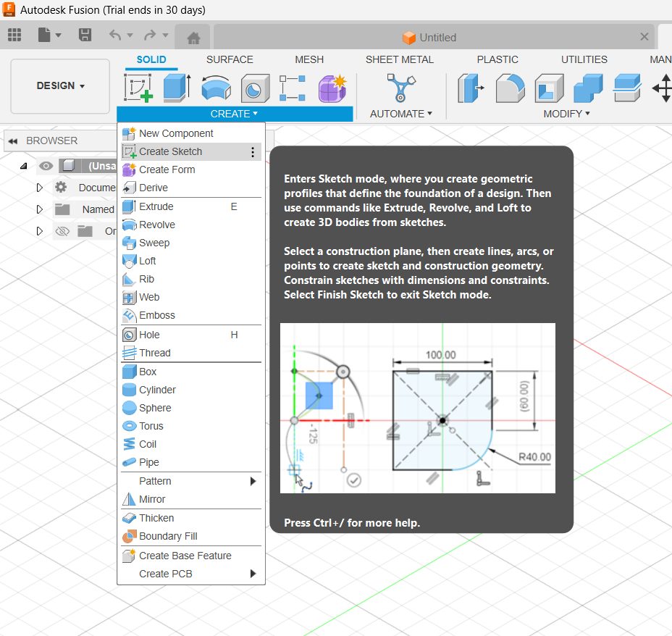Switch to the MESH tab
The height and width of the screenshot is (636, 672).
pos(309,59)
